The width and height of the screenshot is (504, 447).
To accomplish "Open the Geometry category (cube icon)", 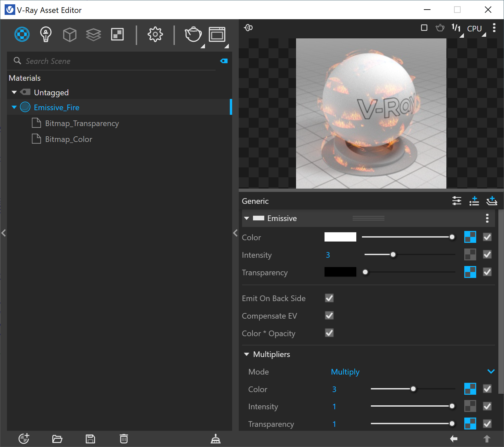I will pyautogui.click(x=70, y=34).
